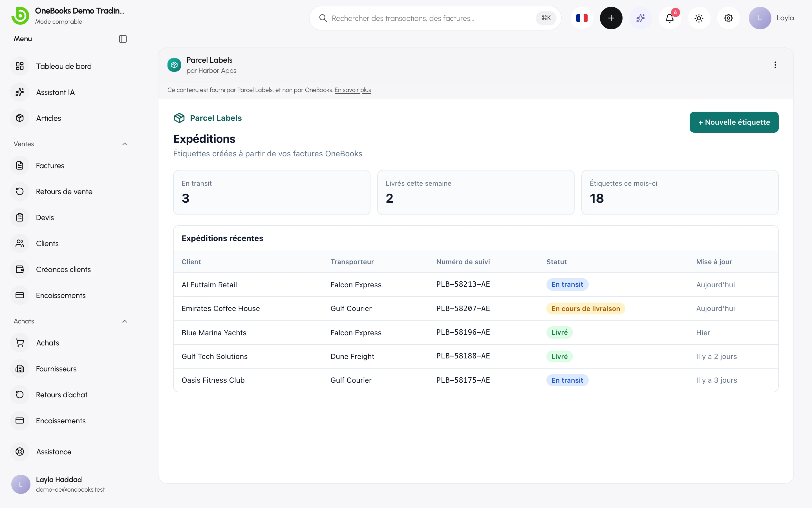Click the Encaissements icon under Ventes
This screenshot has width=812, height=508.
pyautogui.click(x=20, y=295)
